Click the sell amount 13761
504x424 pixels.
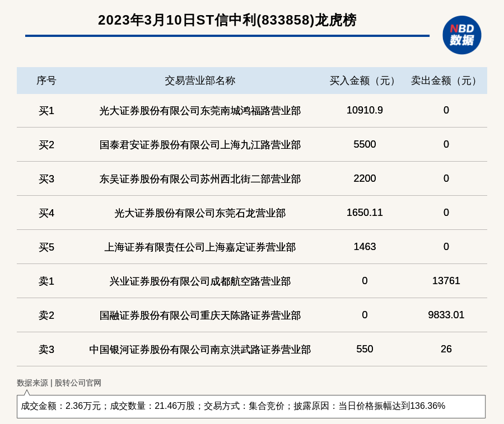click(446, 281)
